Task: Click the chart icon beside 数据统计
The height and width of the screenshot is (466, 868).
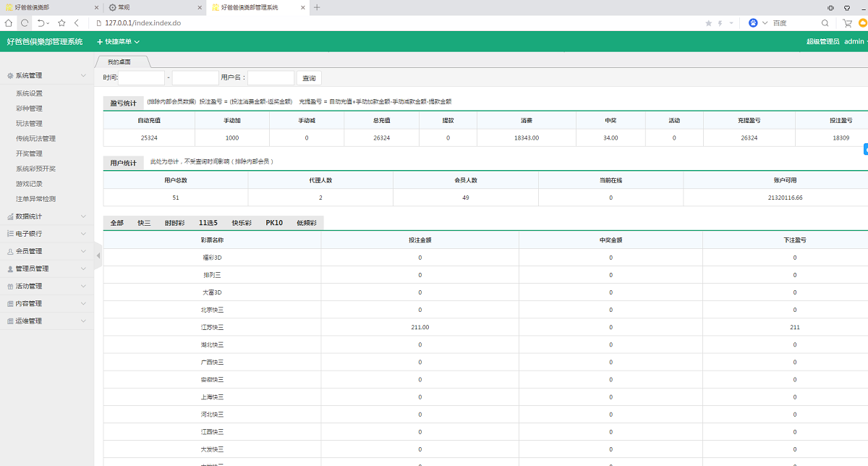Action: pyautogui.click(x=9, y=216)
